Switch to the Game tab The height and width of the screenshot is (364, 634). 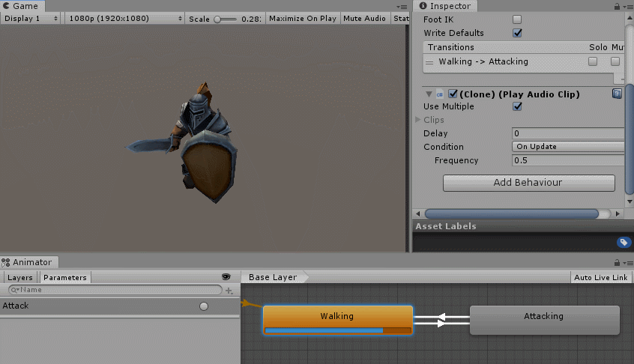pyautogui.click(x=22, y=6)
